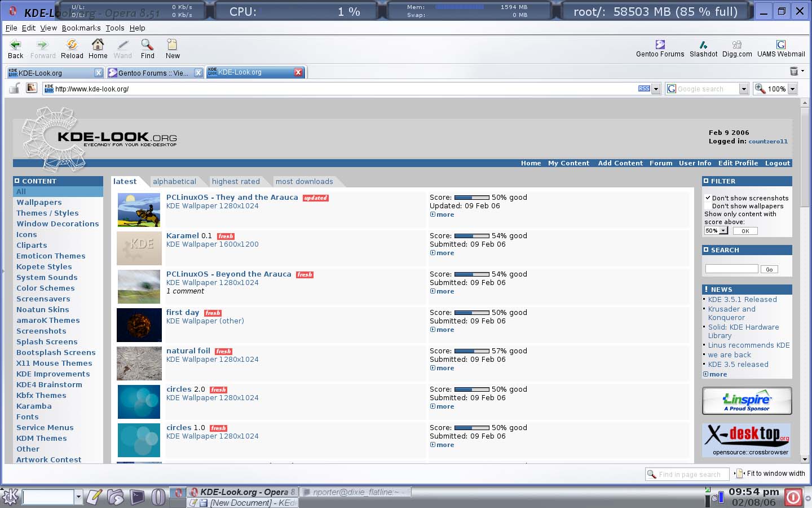Image resolution: width=812 pixels, height=508 pixels.
Task: Open the Digg.com bookmark
Action: (737, 49)
